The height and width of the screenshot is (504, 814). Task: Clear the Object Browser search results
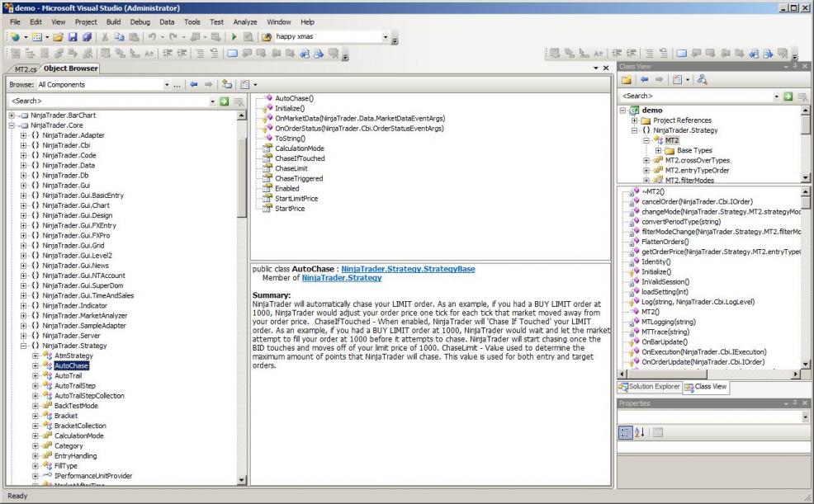click(x=239, y=101)
